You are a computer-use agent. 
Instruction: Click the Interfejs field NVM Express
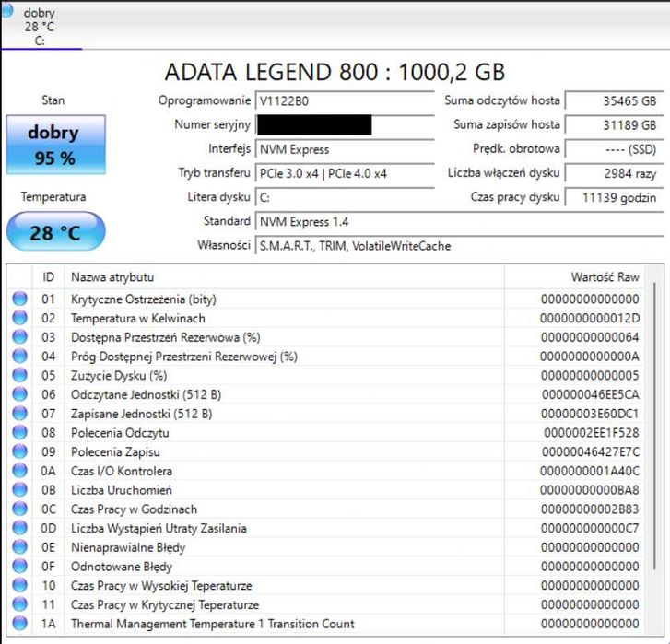click(345, 149)
